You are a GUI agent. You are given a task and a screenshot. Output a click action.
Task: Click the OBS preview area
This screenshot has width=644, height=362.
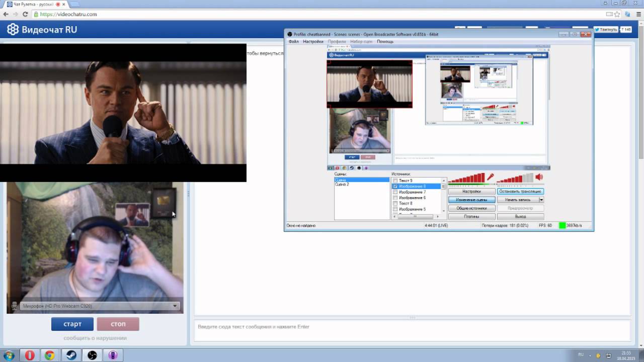coord(438,108)
